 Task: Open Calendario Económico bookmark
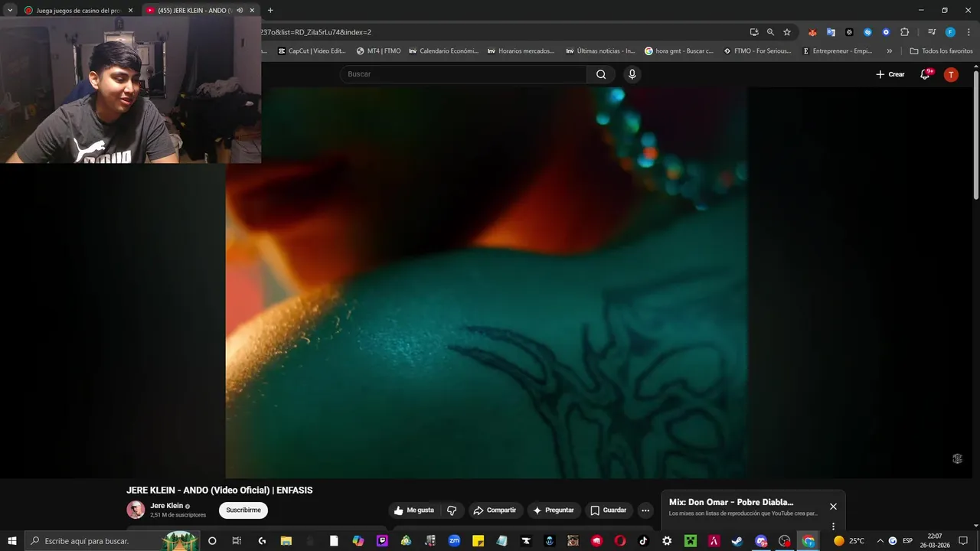point(443,51)
